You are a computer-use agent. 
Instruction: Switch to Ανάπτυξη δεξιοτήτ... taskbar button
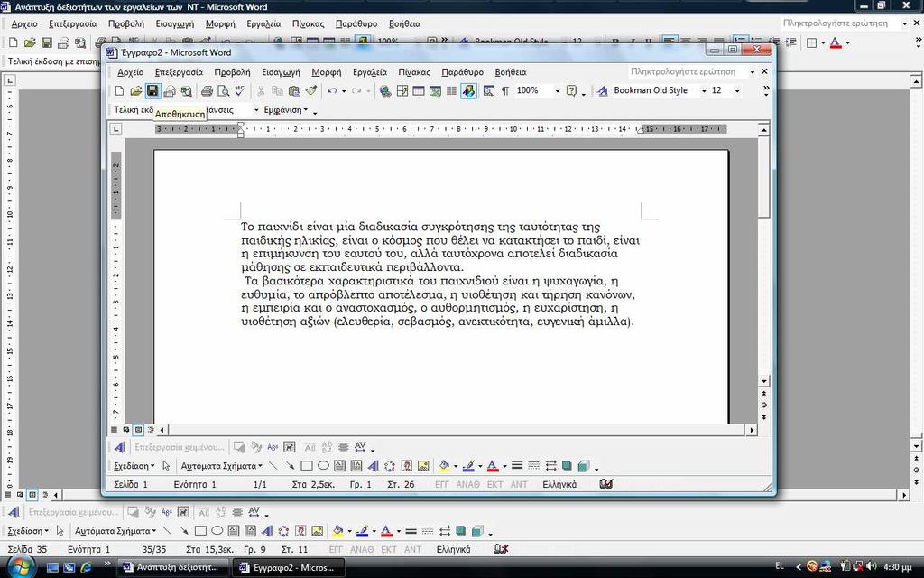(x=171, y=567)
